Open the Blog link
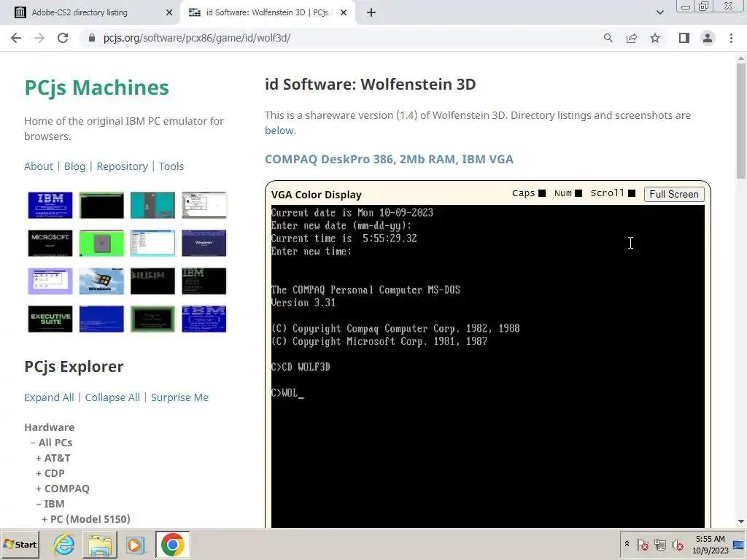This screenshot has height=560, width=747. point(75,166)
